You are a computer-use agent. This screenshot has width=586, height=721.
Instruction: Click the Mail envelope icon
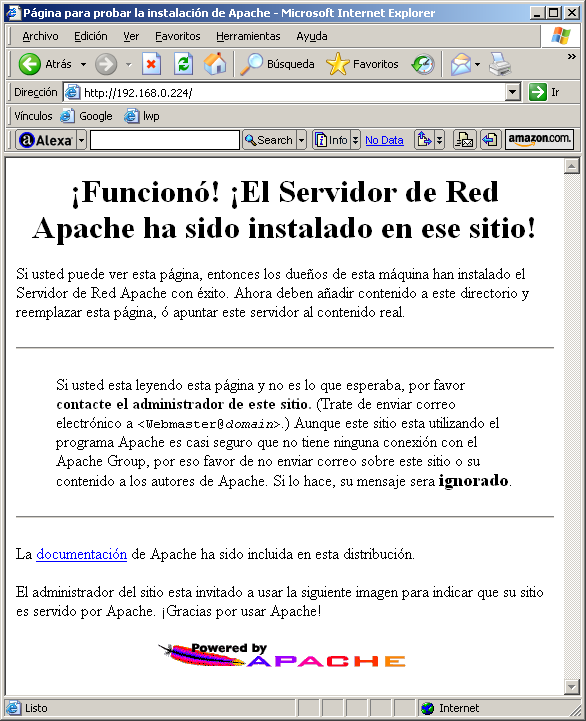pyautogui.click(x=461, y=64)
